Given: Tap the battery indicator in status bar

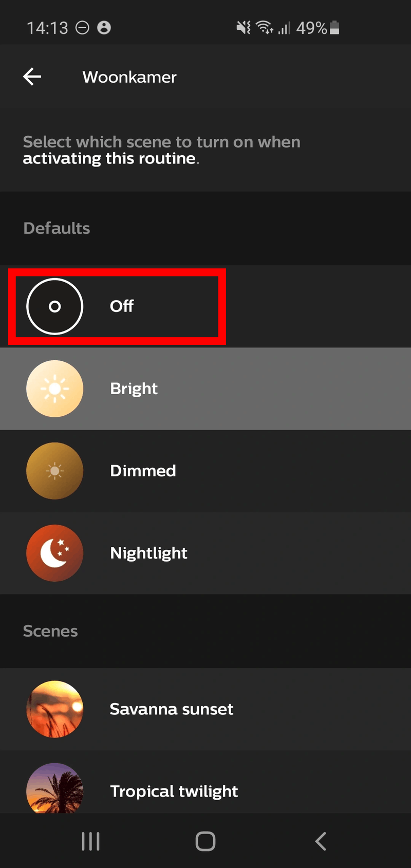Looking at the screenshot, I should 334,27.
